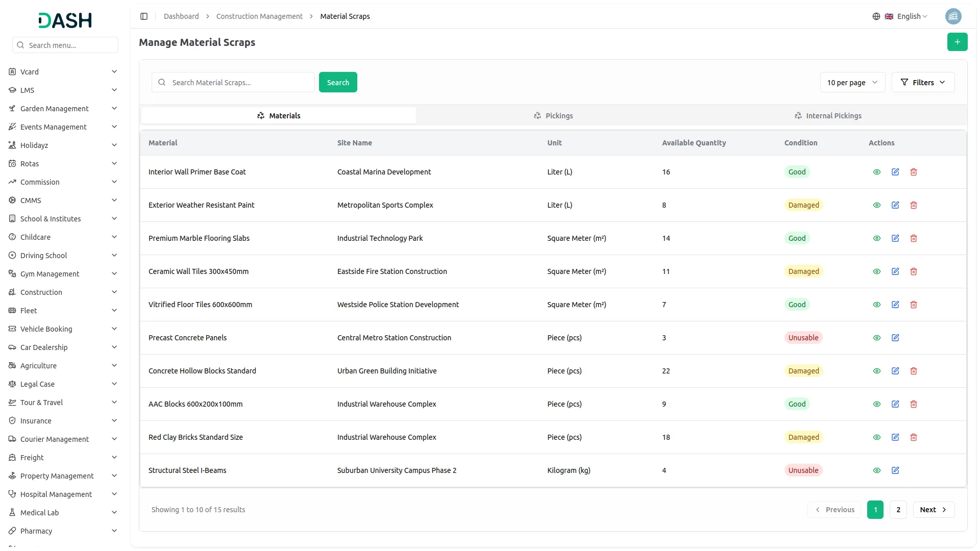
Task: Edit the Interior Wall Primer Base Coat row
Action: (x=895, y=172)
